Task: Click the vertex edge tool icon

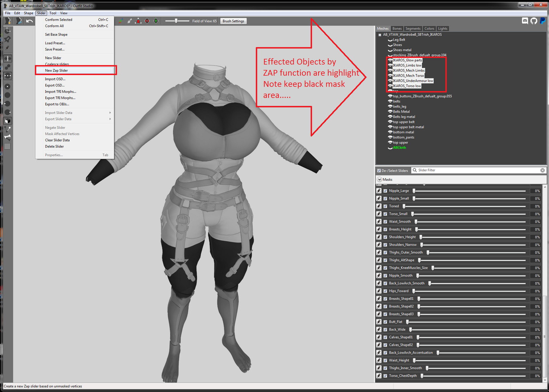Action: (x=8, y=129)
